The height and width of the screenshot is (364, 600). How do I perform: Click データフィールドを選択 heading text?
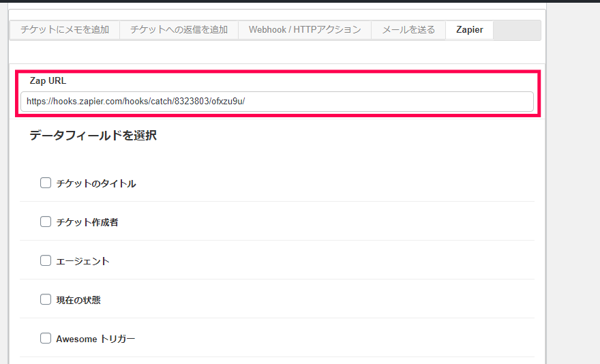click(93, 136)
